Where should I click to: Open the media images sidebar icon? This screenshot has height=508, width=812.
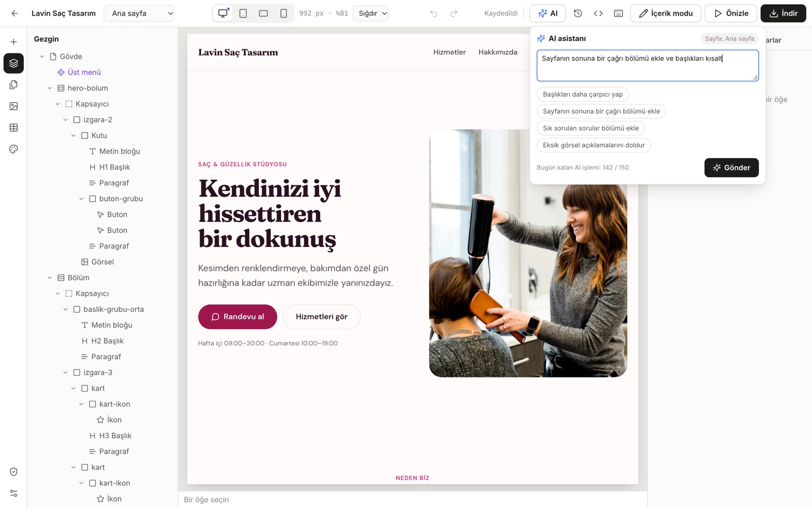14,106
